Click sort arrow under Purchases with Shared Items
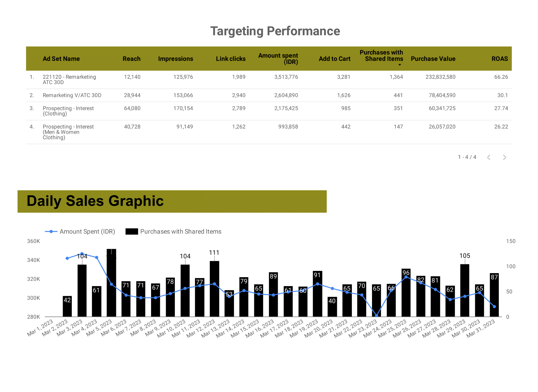538x392 pixels. point(400,65)
